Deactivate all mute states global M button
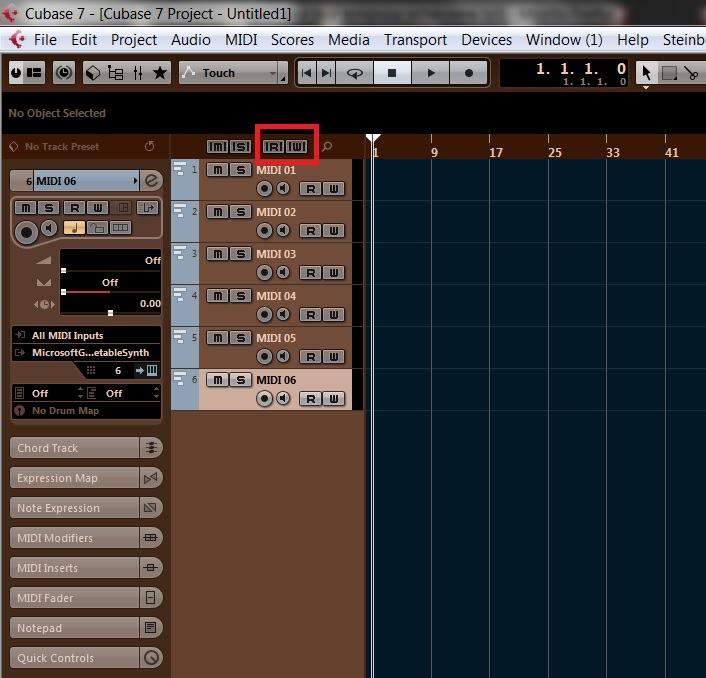 [x=217, y=146]
